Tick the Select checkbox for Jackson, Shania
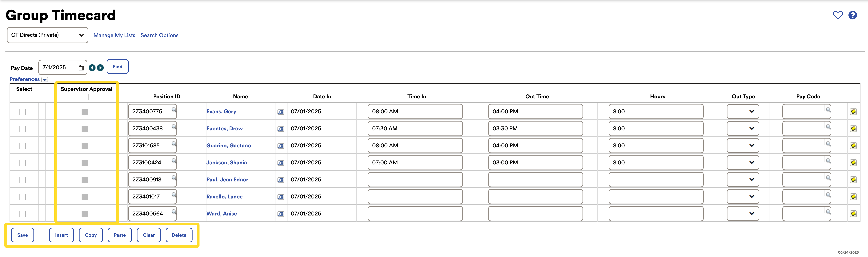 coord(23,163)
